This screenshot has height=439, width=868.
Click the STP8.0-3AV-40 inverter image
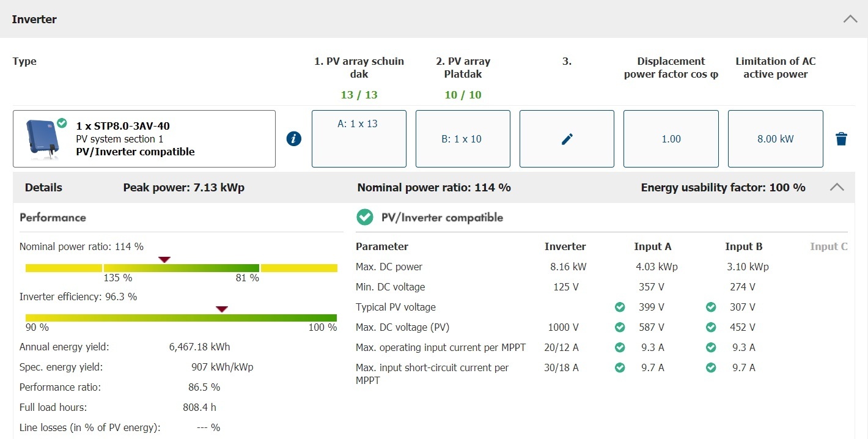click(40, 136)
